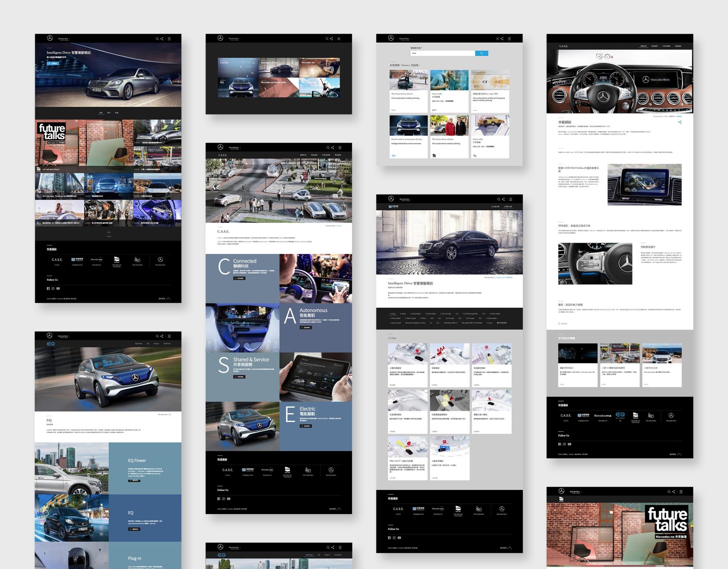The height and width of the screenshot is (569, 728).
Task: Click the button under Autonomous 智能駕駛
Action: pos(305,328)
